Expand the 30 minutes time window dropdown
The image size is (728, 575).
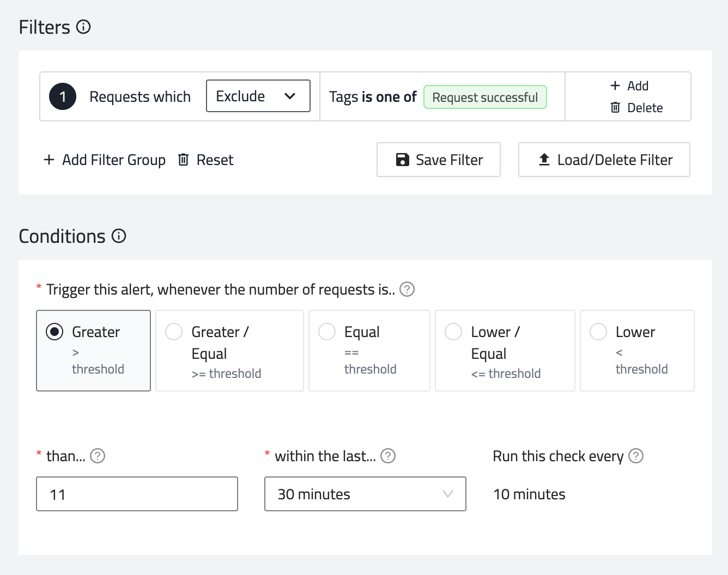[x=365, y=494]
